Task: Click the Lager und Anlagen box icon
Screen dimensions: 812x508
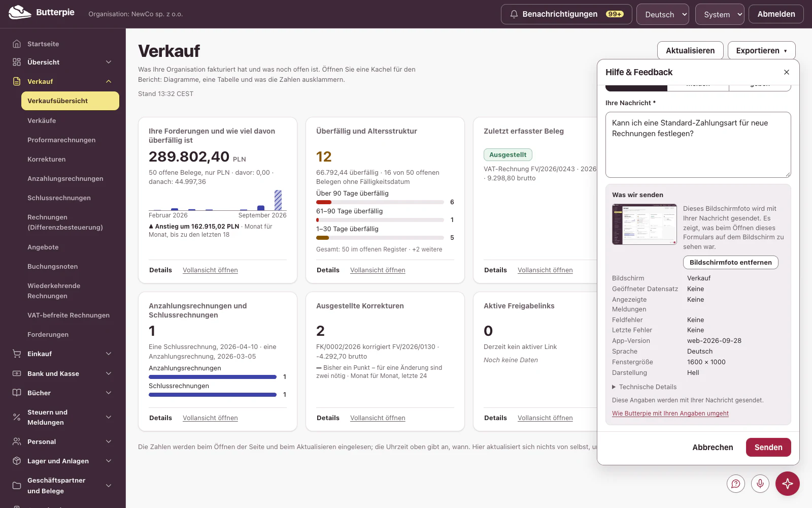Action: tap(17, 461)
